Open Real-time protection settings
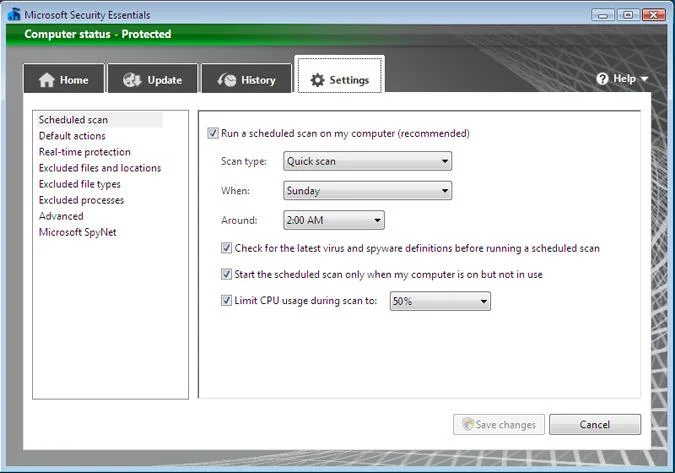 pos(85,152)
